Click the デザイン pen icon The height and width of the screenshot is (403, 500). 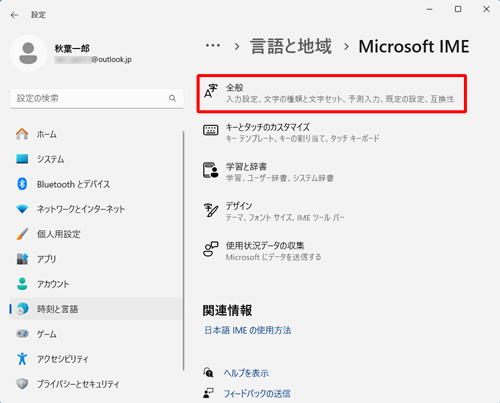(x=211, y=210)
